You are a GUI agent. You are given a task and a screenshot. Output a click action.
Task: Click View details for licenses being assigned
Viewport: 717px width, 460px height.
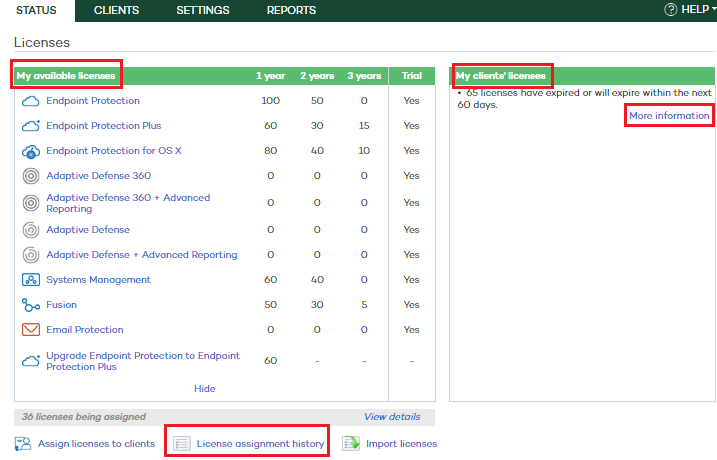(392, 417)
